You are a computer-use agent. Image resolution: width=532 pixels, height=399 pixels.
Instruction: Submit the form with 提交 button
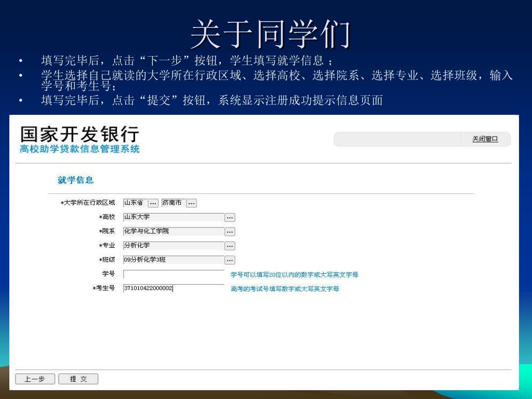pos(78,379)
